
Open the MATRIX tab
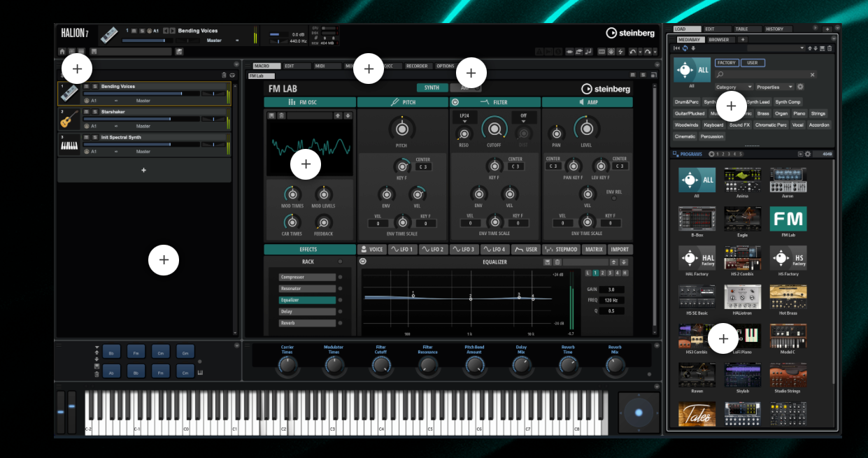click(x=594, y=250)
